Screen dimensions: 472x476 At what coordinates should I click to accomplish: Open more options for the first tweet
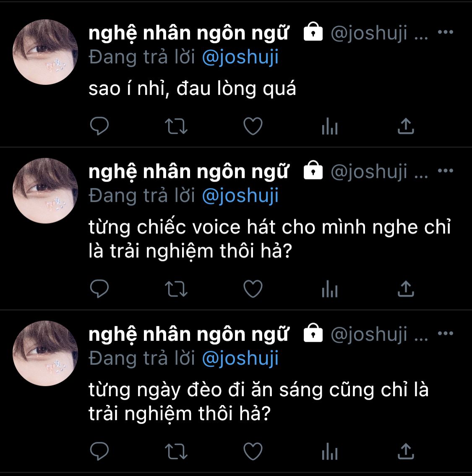(445, 32)
